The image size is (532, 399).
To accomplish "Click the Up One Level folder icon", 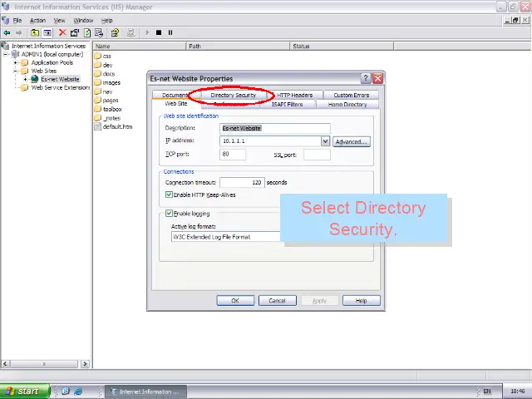I will 35,33.
